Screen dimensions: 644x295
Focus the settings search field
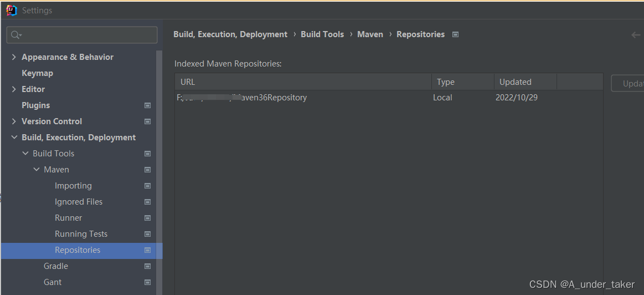point(82,35)
